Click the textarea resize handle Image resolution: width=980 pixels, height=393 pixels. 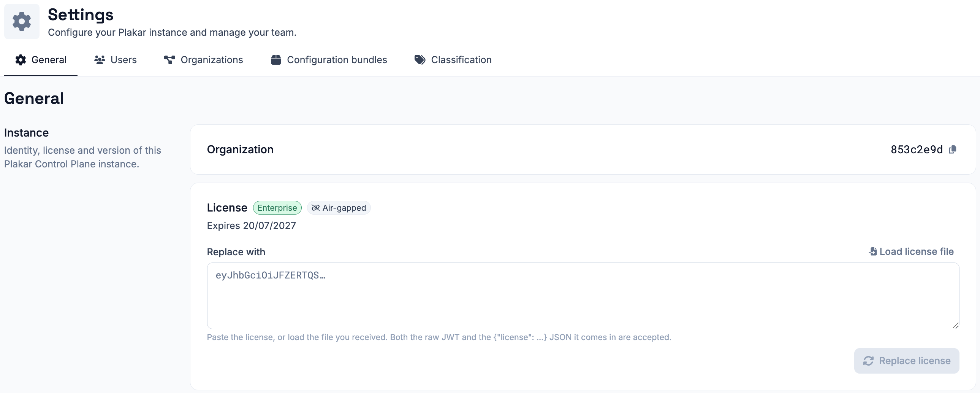955,325
